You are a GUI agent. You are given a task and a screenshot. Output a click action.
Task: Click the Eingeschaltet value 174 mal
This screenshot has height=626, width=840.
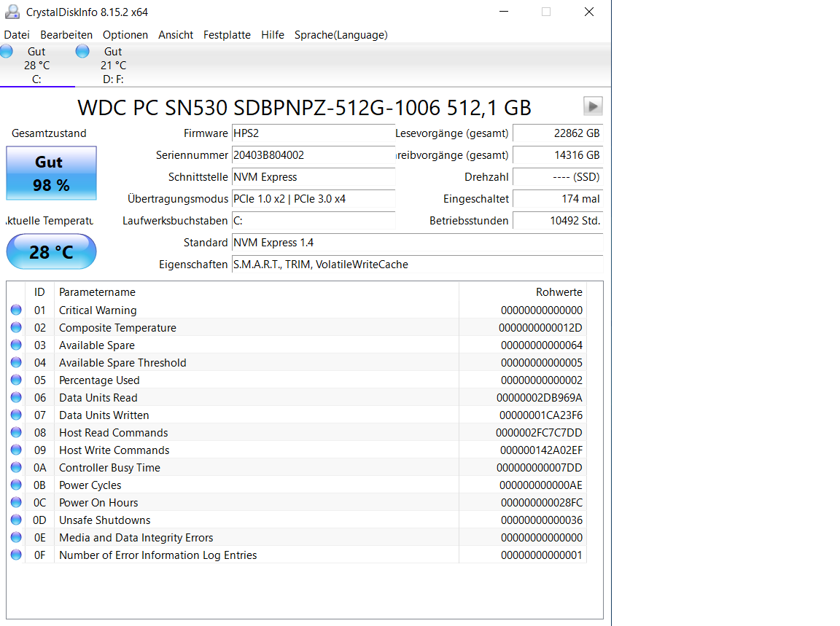click(x=558, y=199)
